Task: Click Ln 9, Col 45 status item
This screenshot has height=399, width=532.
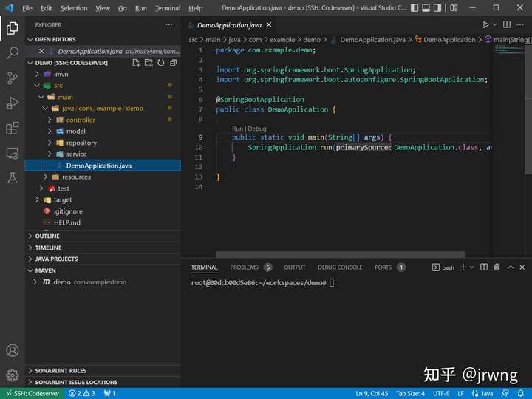Action: click(x=372, y=393)
